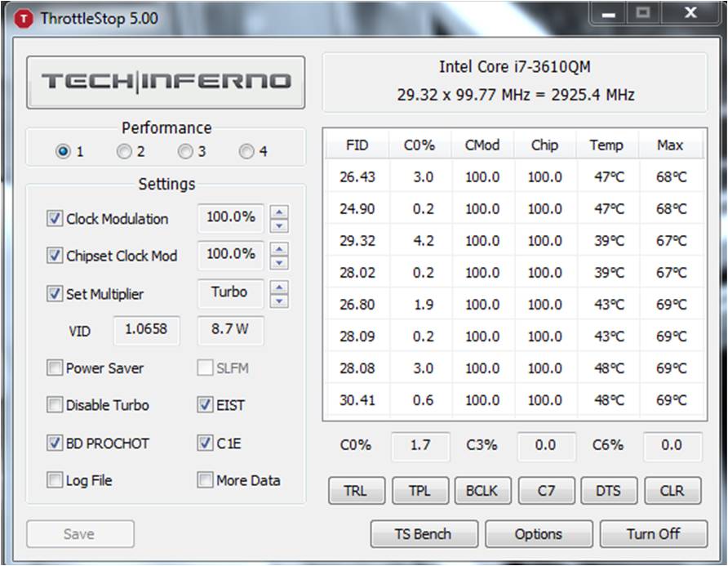Image resolution: width=728 pixels, height=566 pixels.
Task: Click the Turbo multiplier field
Action: (231, 292)
